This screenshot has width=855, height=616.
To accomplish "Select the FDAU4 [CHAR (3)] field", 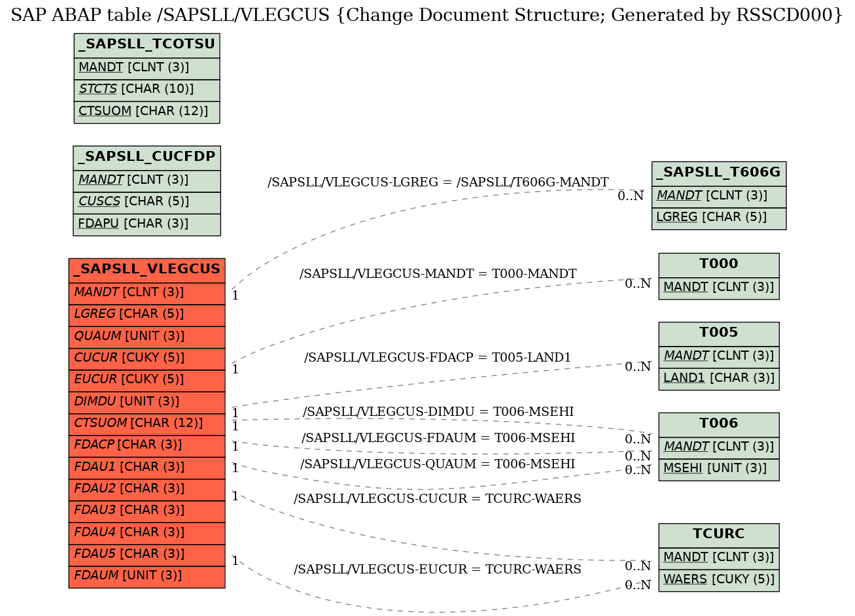I will point(147,533).
